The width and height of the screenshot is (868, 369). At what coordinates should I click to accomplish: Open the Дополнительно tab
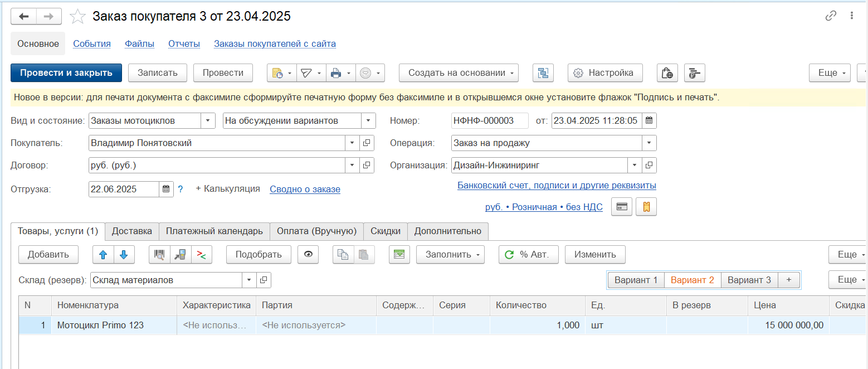point(448,231)
